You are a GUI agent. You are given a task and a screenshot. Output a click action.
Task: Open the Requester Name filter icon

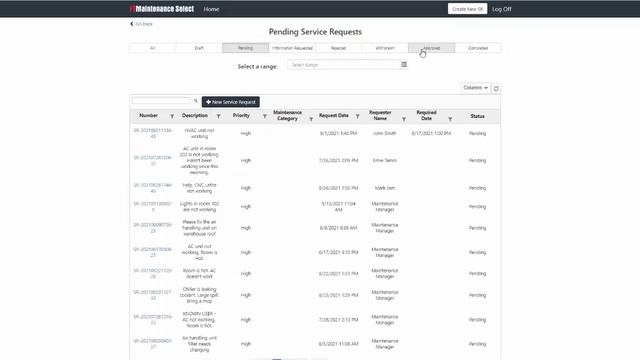pyautogui.click(x=404, y=119)
